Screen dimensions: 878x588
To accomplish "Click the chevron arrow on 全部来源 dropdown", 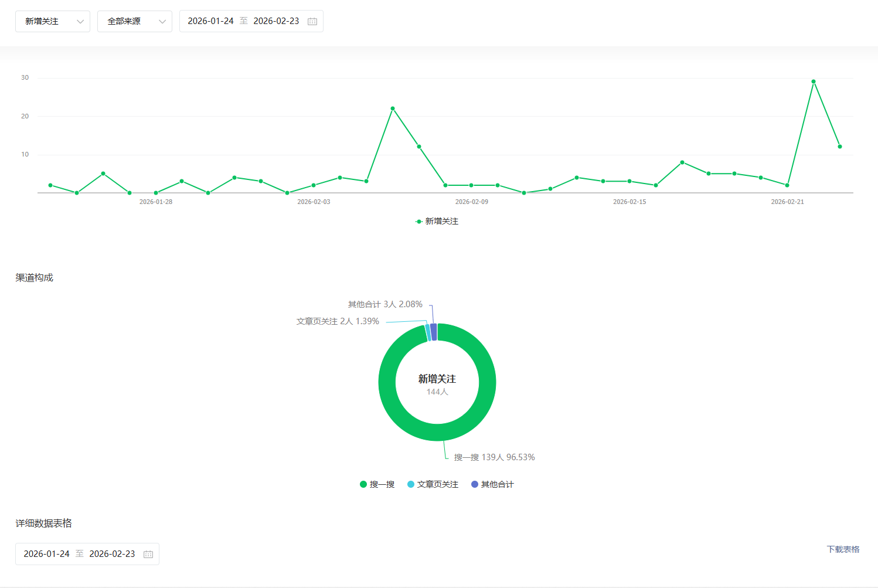I will coord(162,22).
